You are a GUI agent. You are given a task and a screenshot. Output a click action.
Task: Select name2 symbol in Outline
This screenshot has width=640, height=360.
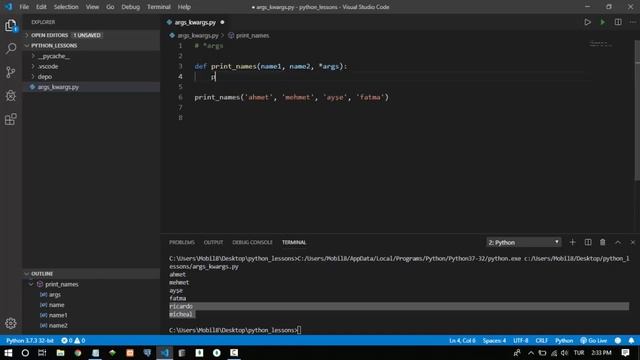(x=58, y=325)
